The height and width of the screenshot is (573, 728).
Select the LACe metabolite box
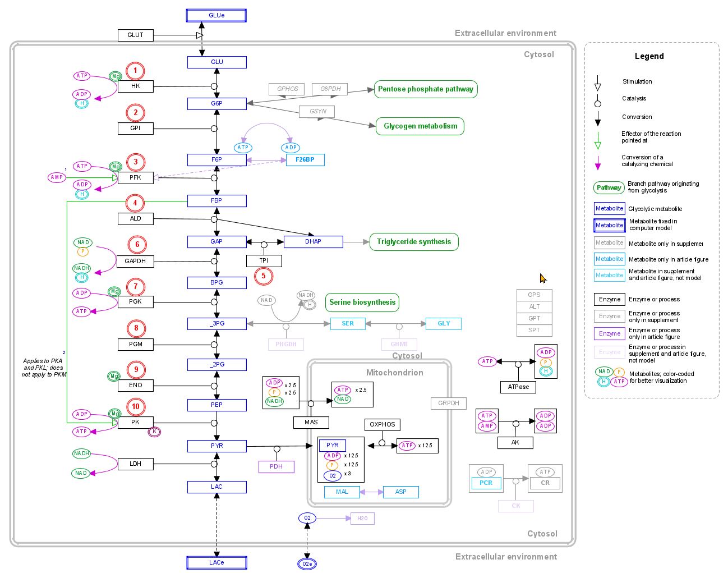click(x=216, y=562)
